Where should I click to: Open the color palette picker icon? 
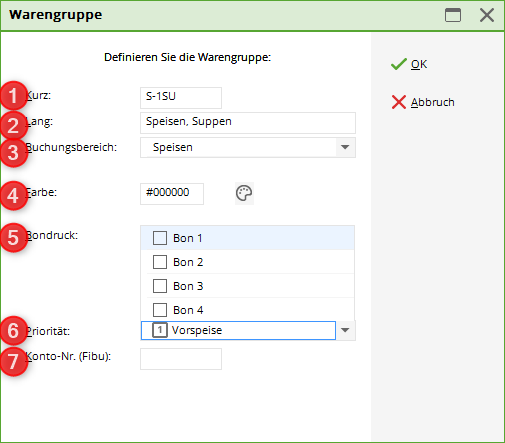tap(244, 193)
